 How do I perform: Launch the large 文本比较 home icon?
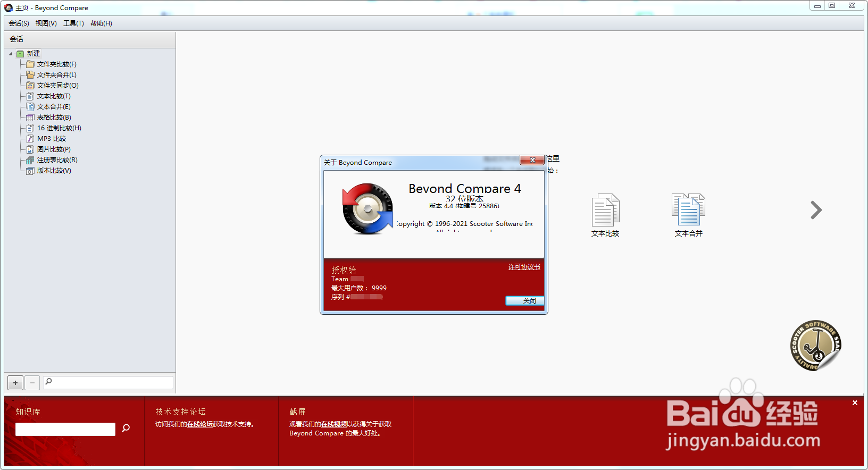pos(605,210)
